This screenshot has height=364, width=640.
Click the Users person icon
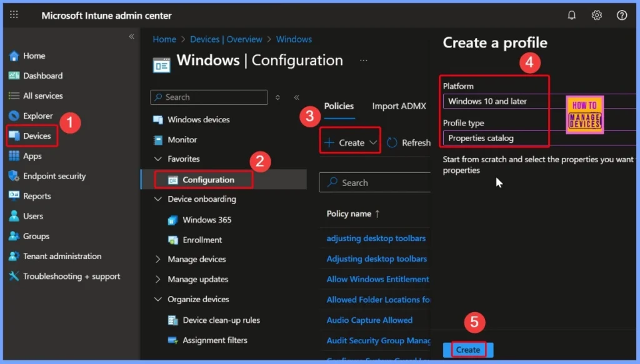pos(14,215)
